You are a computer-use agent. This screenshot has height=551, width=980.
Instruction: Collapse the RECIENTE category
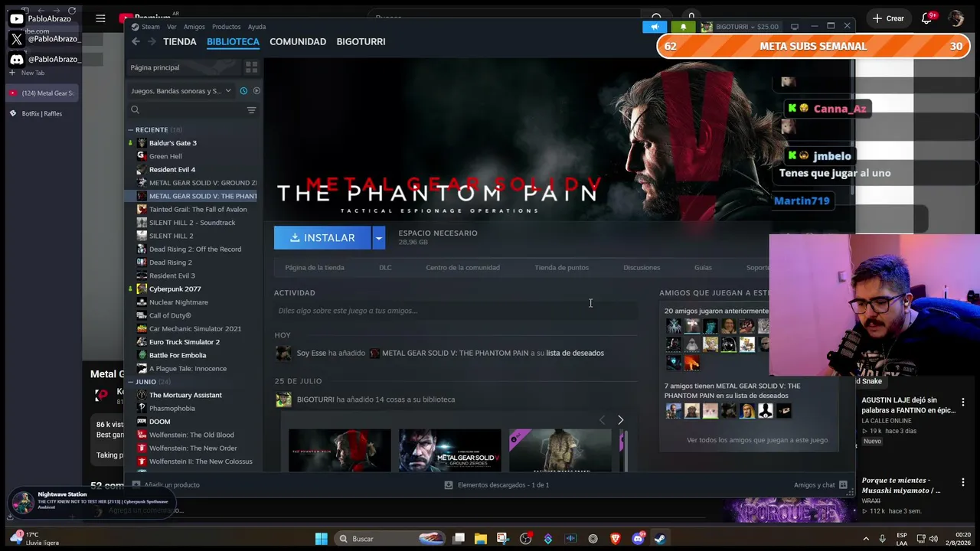click(x=131, y=130)
